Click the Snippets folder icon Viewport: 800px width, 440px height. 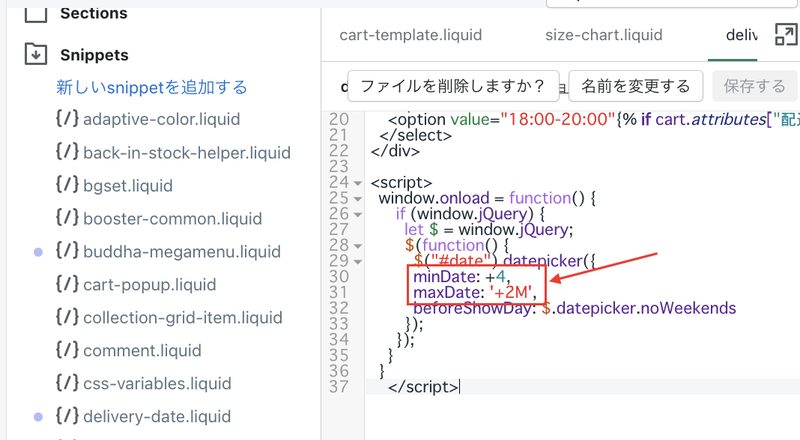pyautogui.click(x=36, y=54)
